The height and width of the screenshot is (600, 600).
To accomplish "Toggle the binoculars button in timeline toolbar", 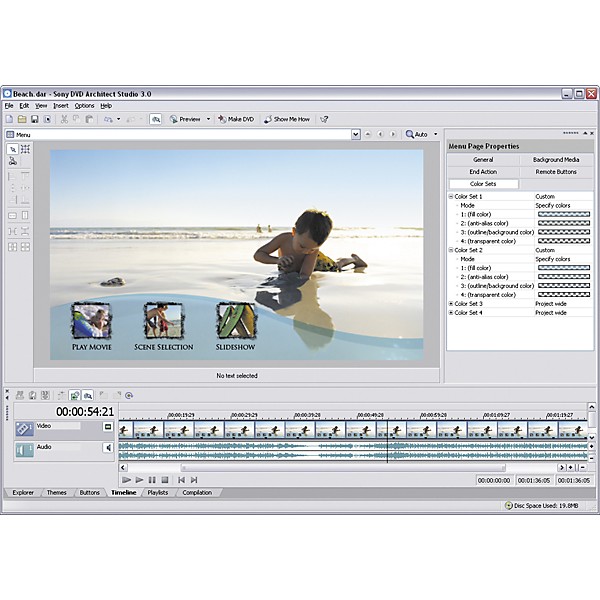I will tap(88, 395).
